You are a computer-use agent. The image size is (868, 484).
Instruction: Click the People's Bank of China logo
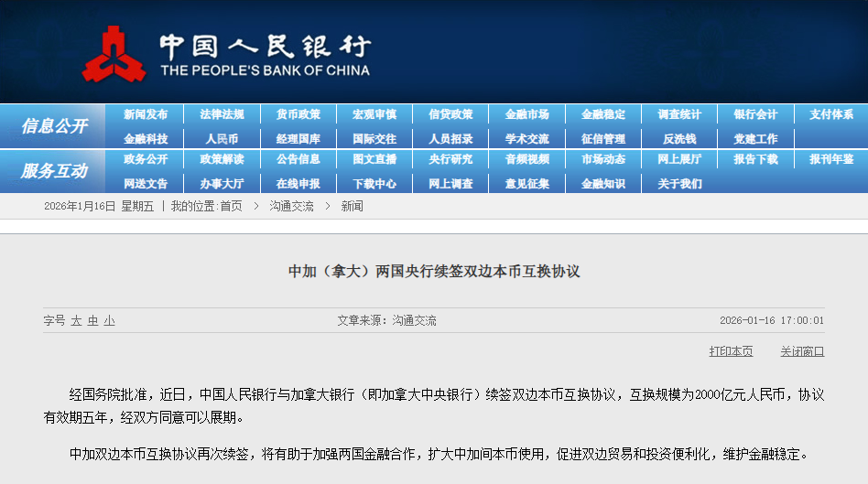coord(224,53)
